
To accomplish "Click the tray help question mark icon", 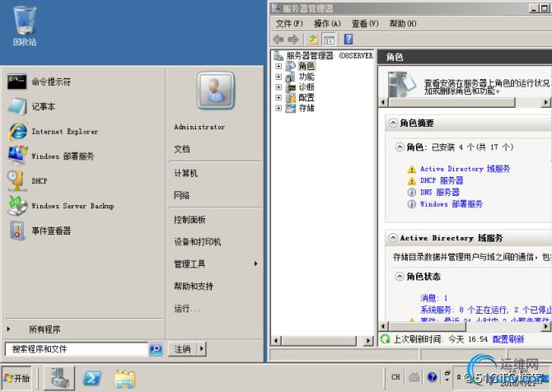I will click(x=432, y=377).
